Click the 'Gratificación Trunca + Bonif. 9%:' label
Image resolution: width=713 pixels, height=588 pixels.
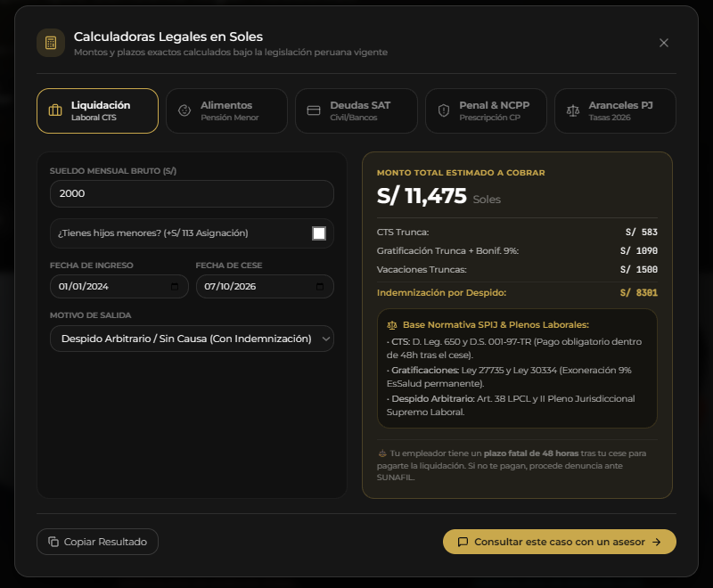coord(448,251)
